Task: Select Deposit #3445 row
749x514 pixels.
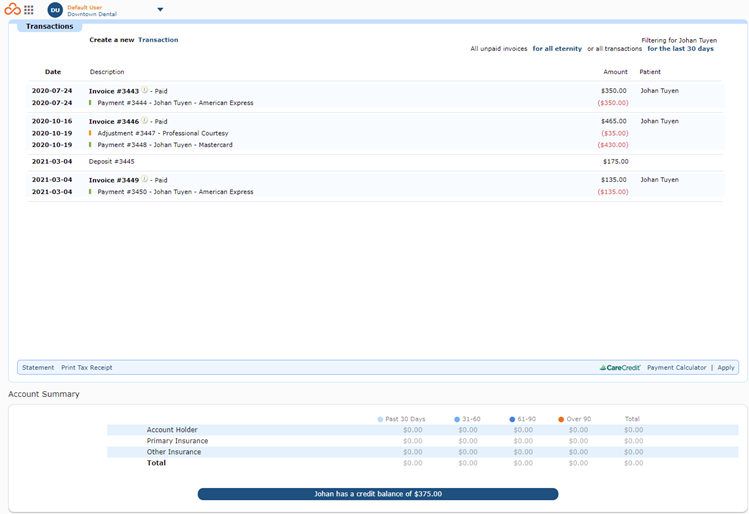Action: 376,161
